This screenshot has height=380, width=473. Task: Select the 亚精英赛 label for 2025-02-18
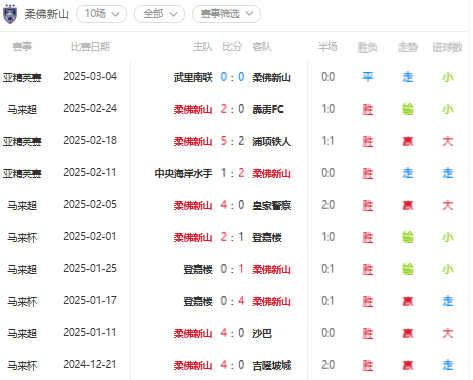coord(22,141)
